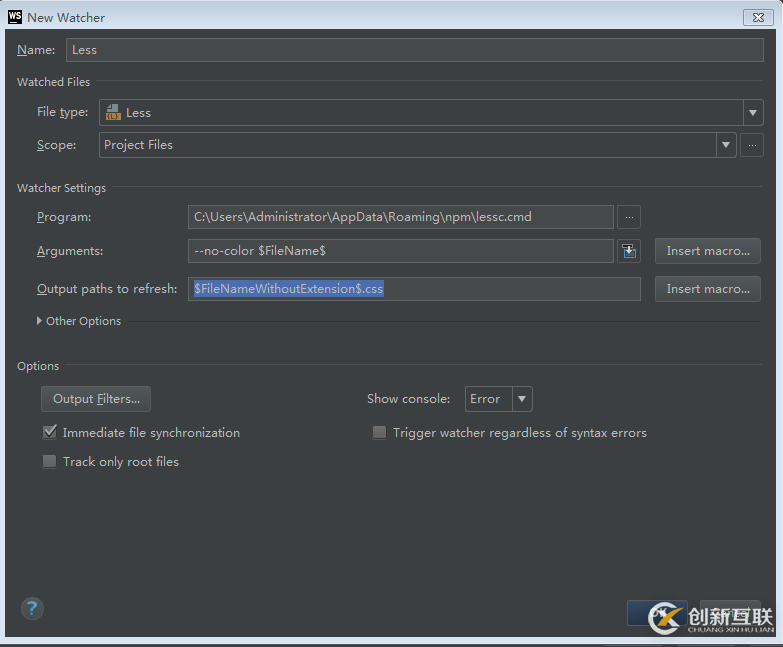Click the Show console label

point(408,399)
